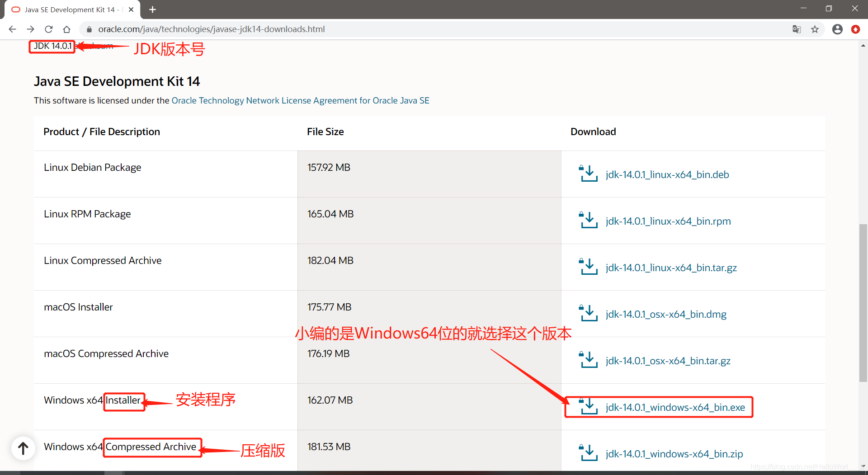Close the Java SE Development Kit tab
Screen dimensions: 868x475
pyautogui.click(x=131, y=9)
